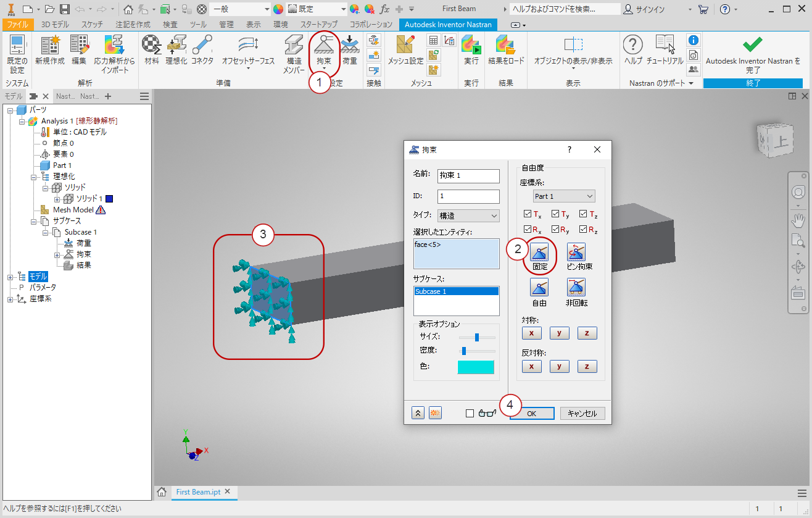The width and height of the screenshot is (812, 518).
Task: Switch to the 管理 ribbon tab
Action: pos(226,25)
